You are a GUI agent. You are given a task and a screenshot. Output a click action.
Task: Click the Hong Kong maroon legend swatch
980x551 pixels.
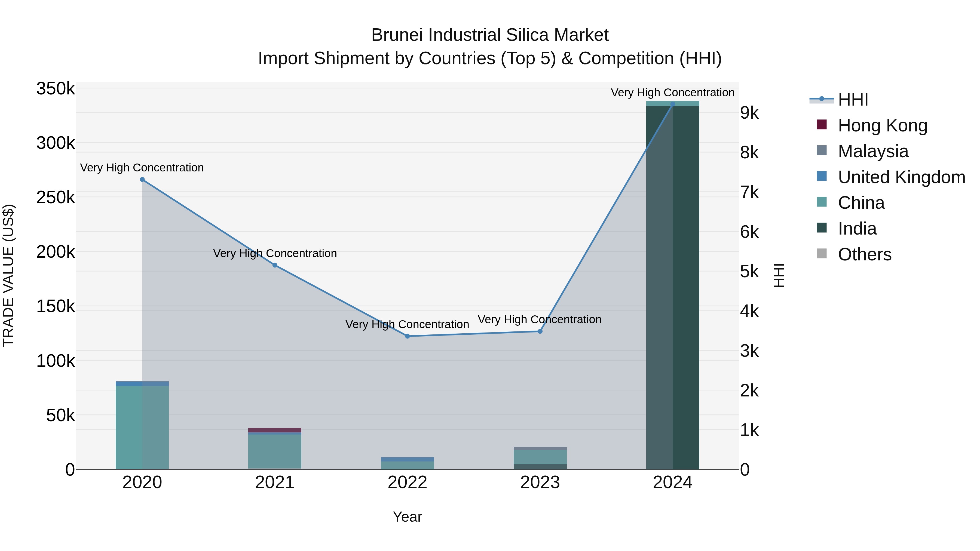click(822, 124)
